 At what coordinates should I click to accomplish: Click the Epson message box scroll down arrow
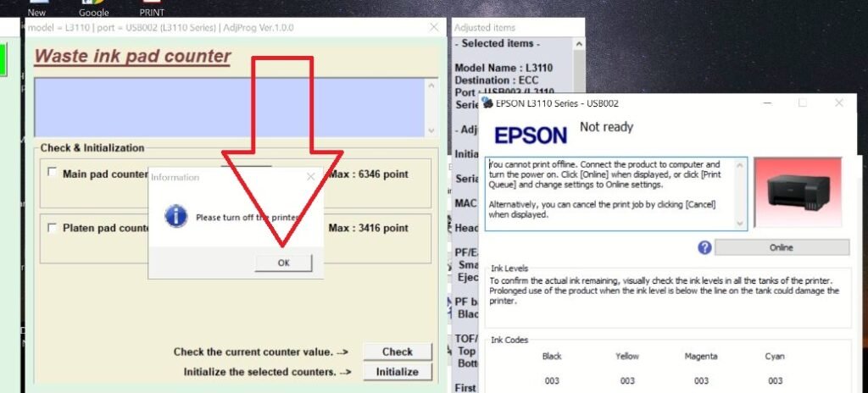coord(740,224)
